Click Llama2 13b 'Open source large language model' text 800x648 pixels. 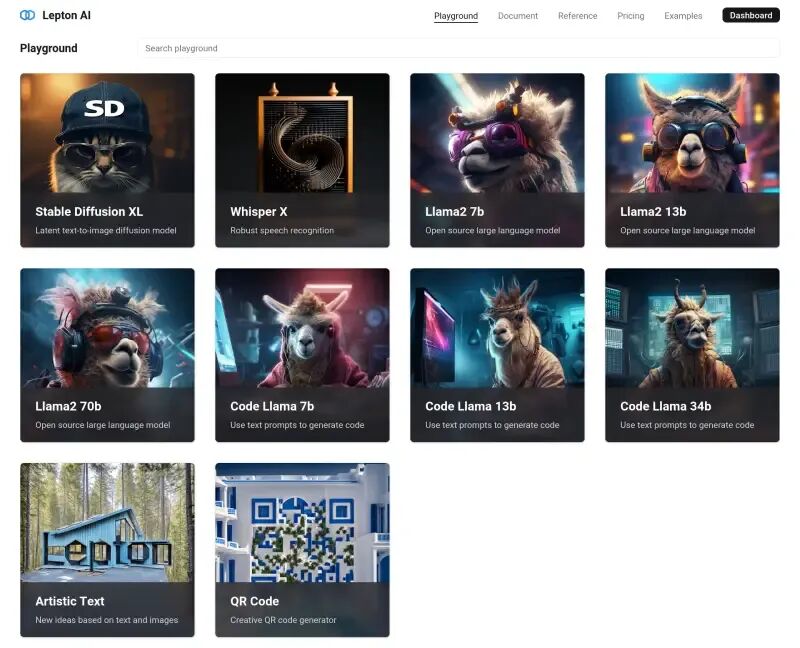687,230
